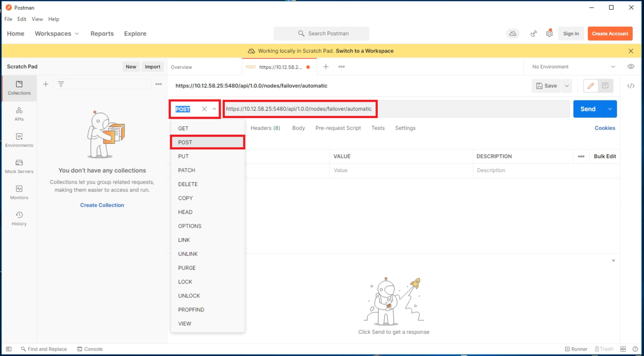Open the Save options dropdown arrow
Screen dimensions: 644x356
pyautogui.click(x=567, y=86)
